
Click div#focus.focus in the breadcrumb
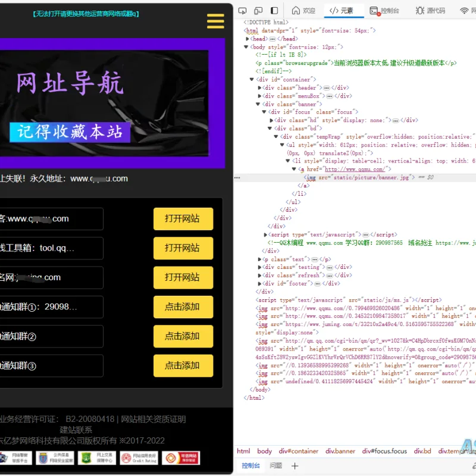[x=384, y=451]
